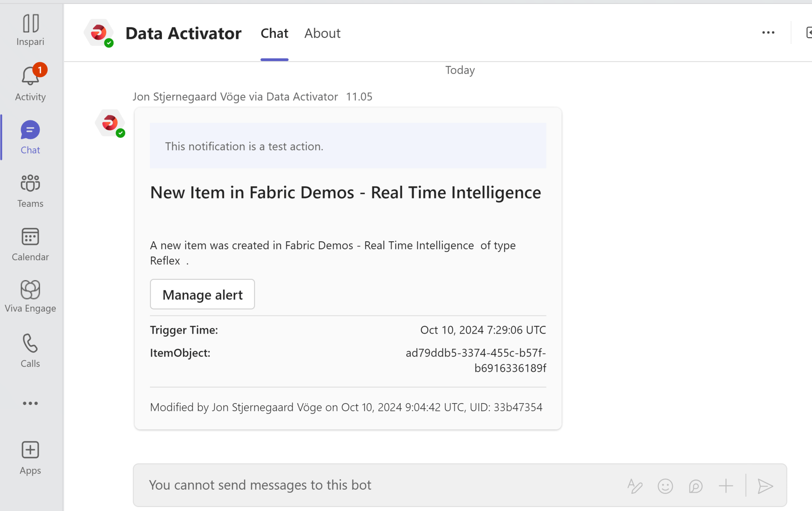Click the send message arrow

pos(765,485)
